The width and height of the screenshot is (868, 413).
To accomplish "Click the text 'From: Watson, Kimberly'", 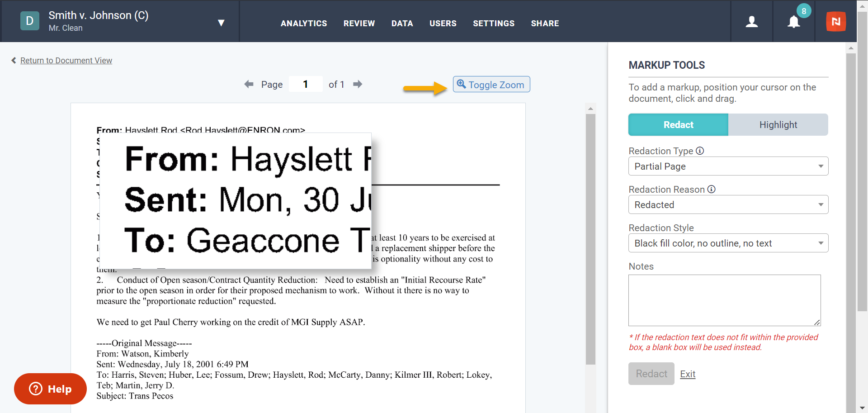I will [142, 354].
